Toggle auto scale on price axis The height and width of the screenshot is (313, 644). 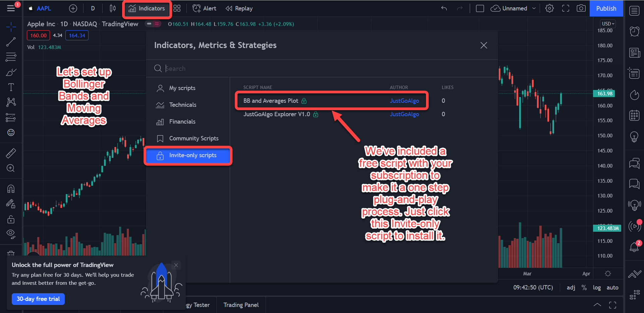612,287
